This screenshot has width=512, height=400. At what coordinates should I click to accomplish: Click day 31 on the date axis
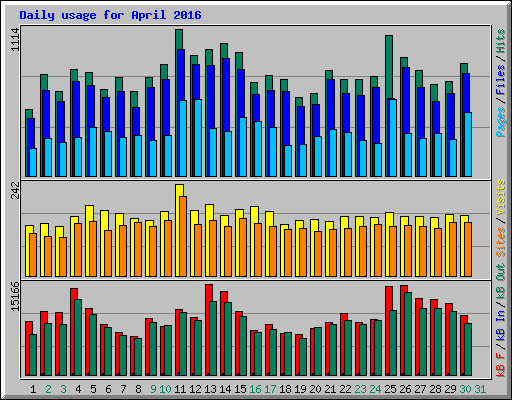[480, 389]
